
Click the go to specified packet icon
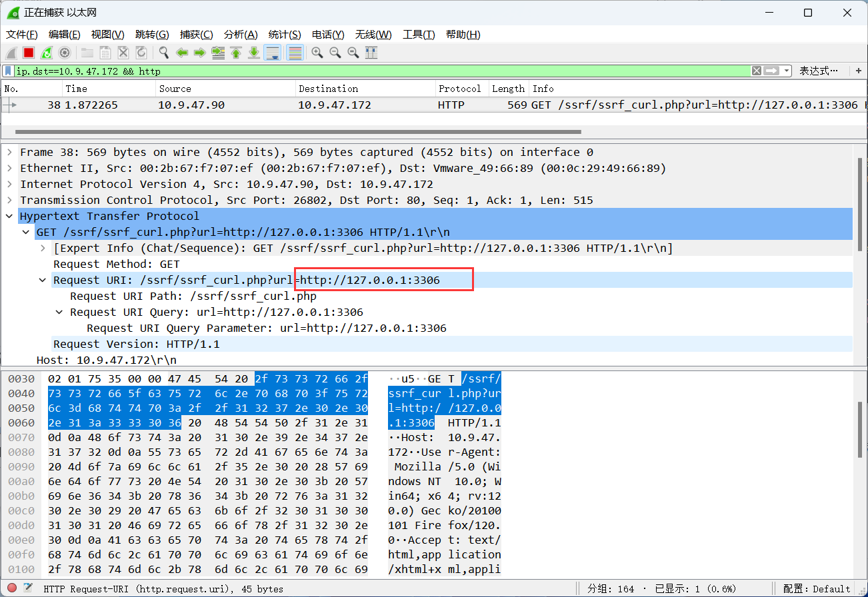click(x=218, y=53)
